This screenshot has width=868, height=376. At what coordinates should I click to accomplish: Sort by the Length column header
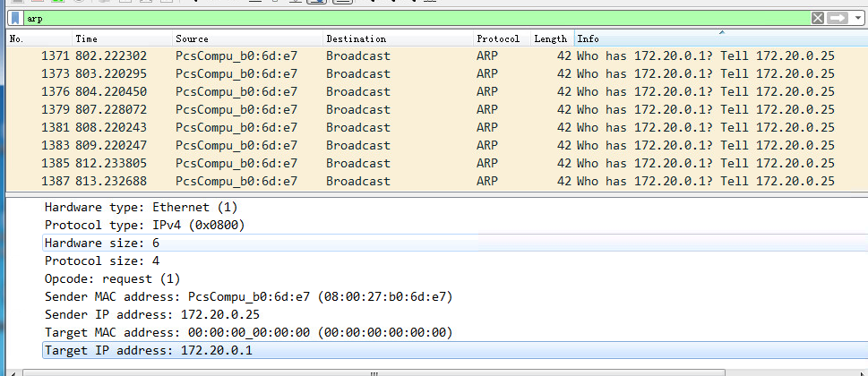[552, 38]
